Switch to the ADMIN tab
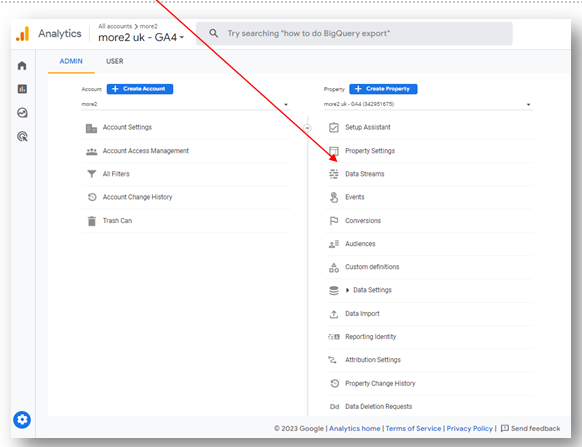Viewport: 582px width, 447px height. 71,61
